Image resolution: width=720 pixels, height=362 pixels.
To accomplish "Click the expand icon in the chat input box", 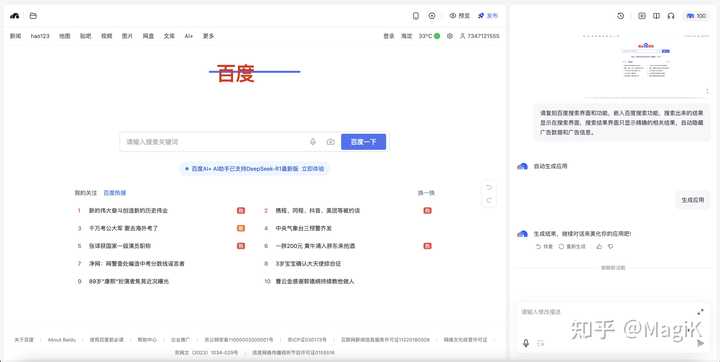I will 700,312.
